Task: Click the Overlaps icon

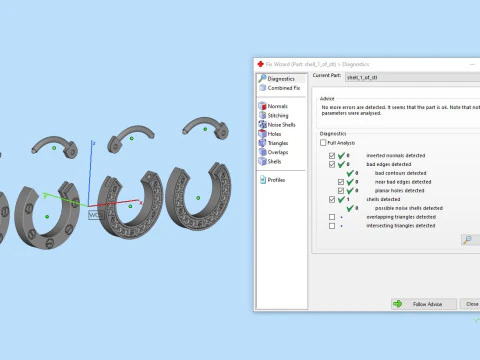Action: [262, 152]
